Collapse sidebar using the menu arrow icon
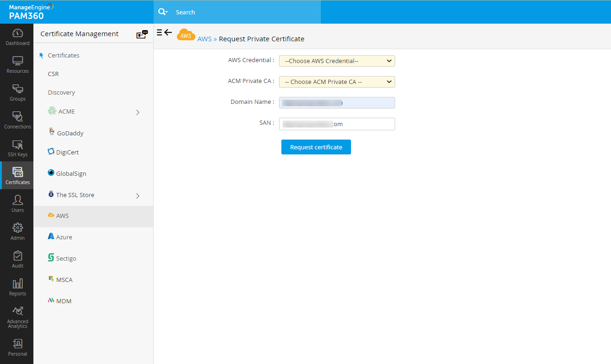Viewport: 611px width, 364px height. tap(164, 32)
